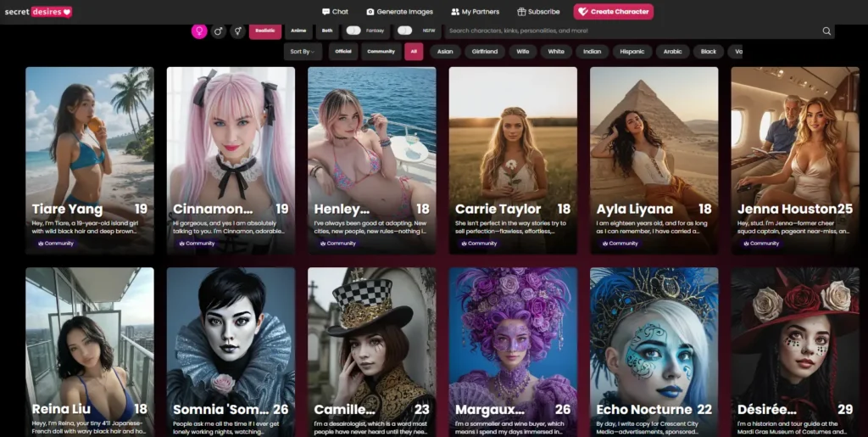Select the Hispanic tag chip
This screenshot has height=437, width=868.
pyautogui.click(x=632, y=52)
